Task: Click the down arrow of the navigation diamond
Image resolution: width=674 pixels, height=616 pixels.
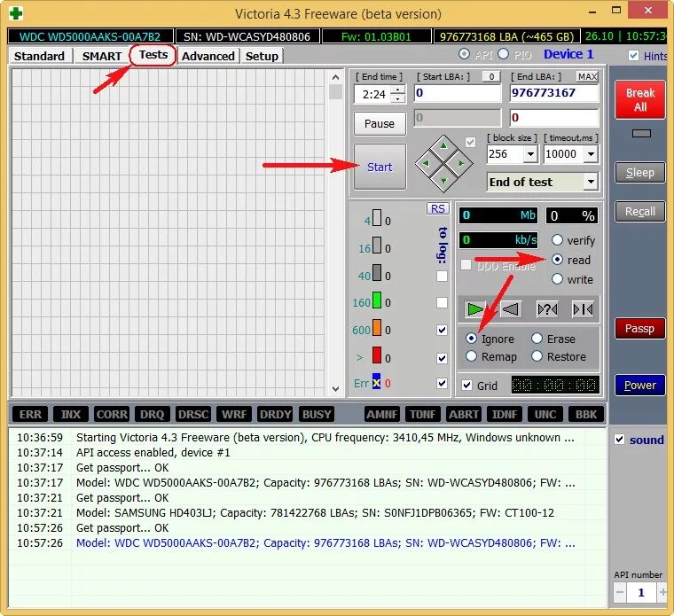Action: tap(443, 182)
